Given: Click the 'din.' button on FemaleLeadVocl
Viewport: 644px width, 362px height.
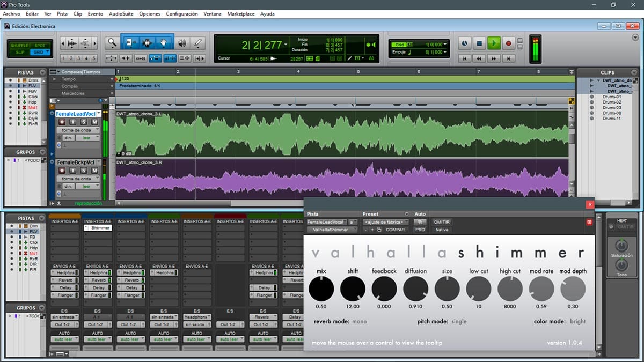Looking at the screenshot, I should [x=68, y=138].
